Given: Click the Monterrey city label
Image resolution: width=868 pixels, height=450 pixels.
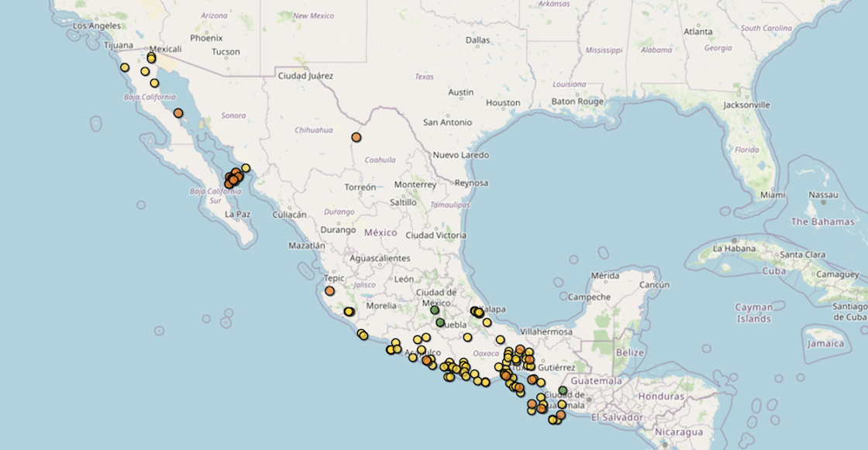Looking at the screenshot, I should click(x=415, y=185).
